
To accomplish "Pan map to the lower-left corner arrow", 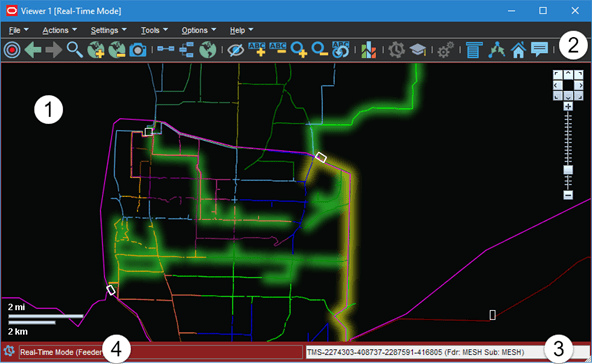I will click(557, 97).
